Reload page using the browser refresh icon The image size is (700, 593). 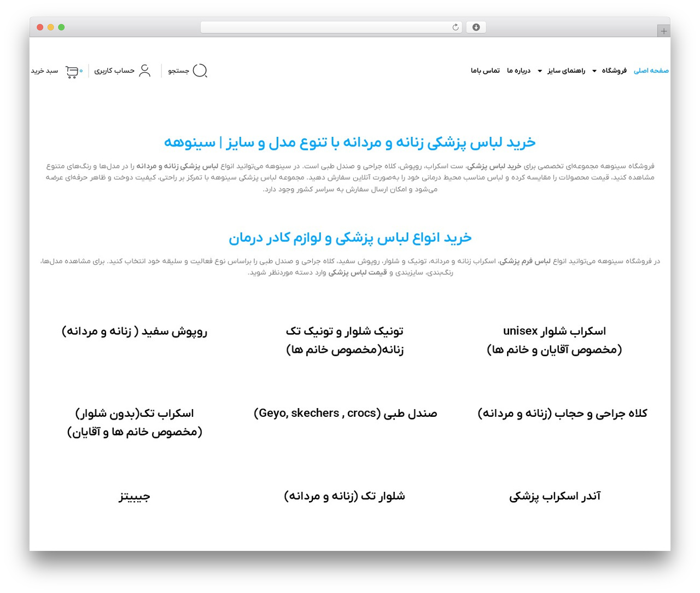tap(455, 27)
